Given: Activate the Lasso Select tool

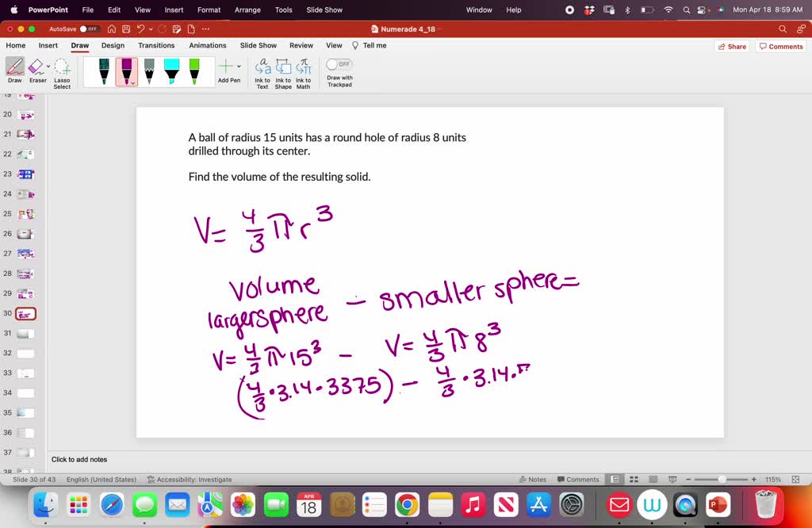Looking at the screenshot, I should [x=62, y=73].
